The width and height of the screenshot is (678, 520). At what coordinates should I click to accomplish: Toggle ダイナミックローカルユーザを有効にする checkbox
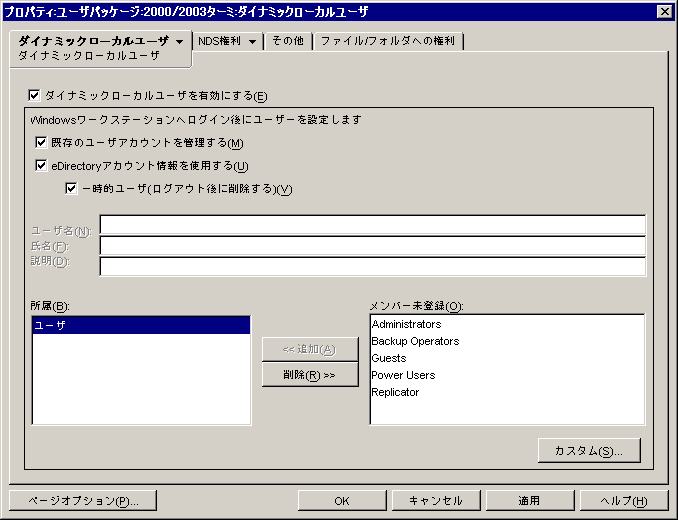tap(34, 96)
